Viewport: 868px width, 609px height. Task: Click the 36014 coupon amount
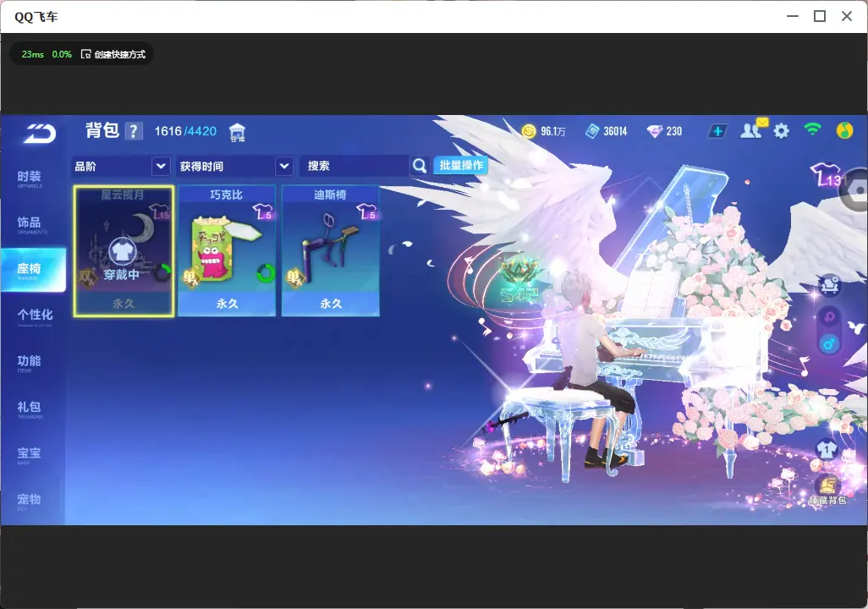pyautogui.click(x=615, y=131)
